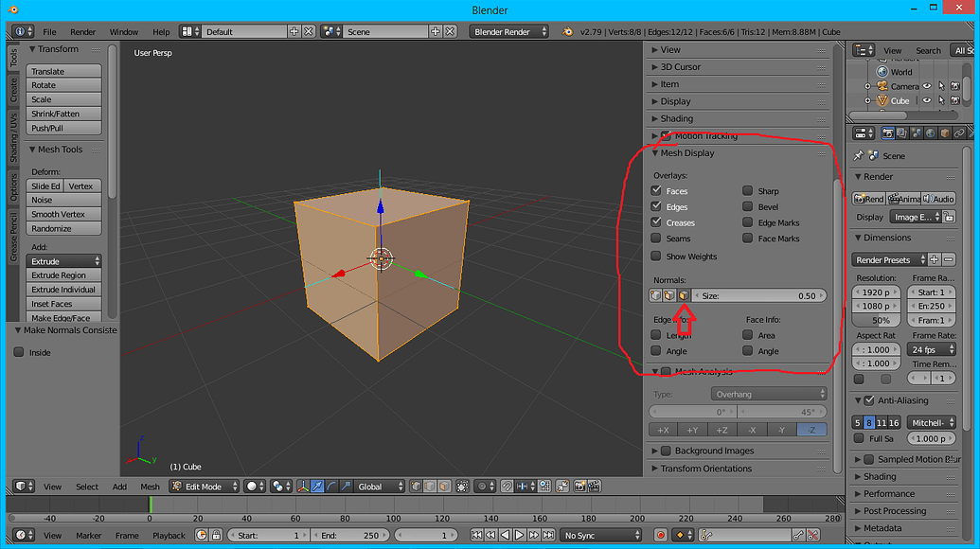The width and height of the screenshot is (980, 549).
Task: Click OpenGL render animation clapper icon
Action: [594, 486]
